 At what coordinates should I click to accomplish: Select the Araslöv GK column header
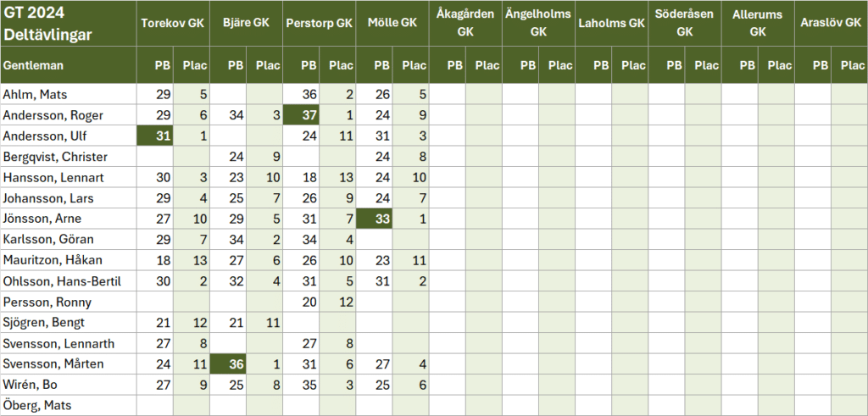coord(830,23)
